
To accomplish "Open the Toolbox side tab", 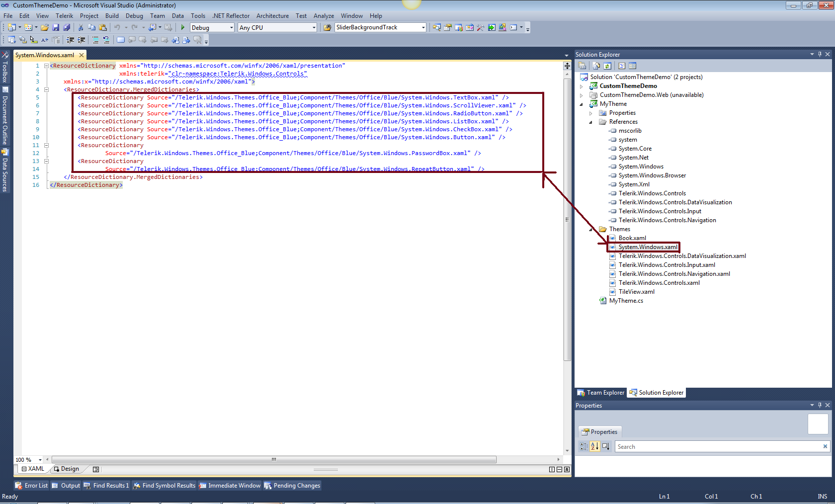I will coord(5,67).
